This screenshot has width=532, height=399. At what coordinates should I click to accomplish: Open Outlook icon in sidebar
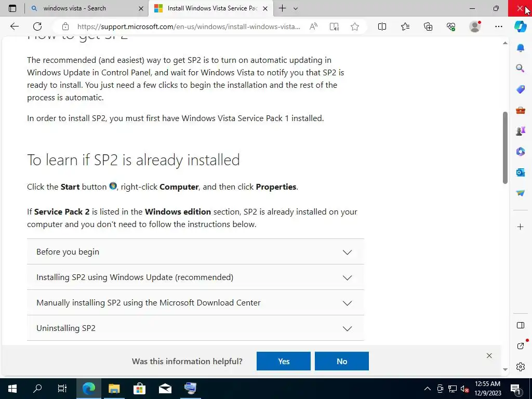521,172
